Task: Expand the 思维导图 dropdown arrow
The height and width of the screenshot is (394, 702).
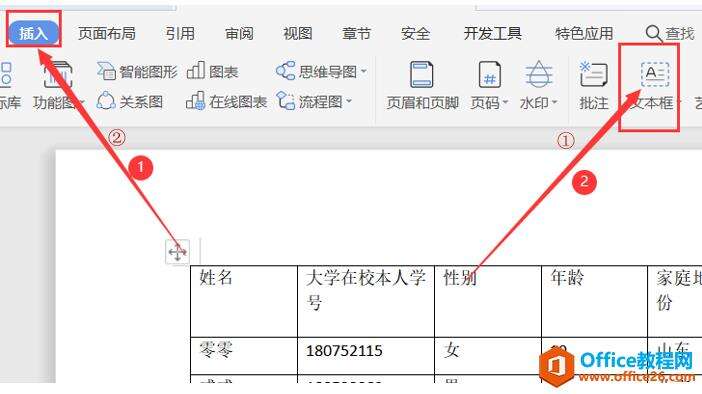Action: click(364, 71)
